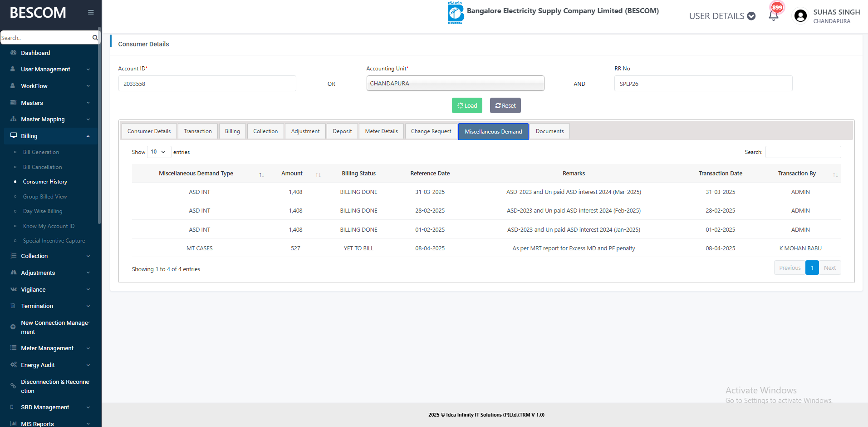
Task: Go to the Next page
Action: point(830,268)
